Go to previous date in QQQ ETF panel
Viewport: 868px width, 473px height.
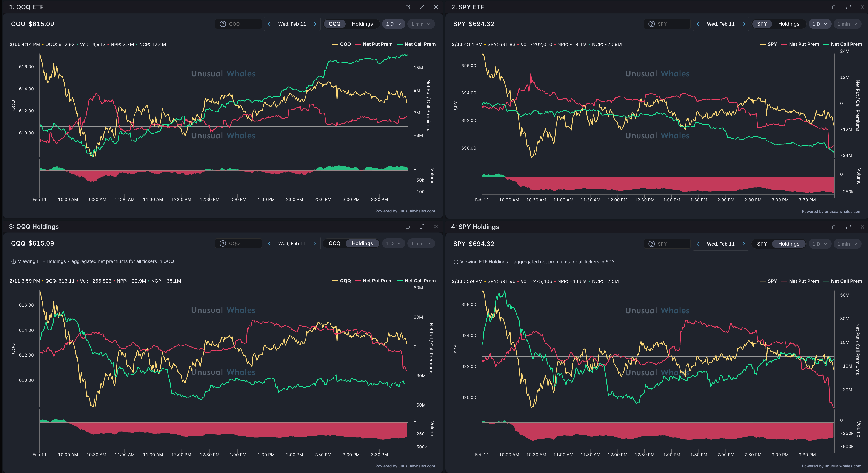269,24
